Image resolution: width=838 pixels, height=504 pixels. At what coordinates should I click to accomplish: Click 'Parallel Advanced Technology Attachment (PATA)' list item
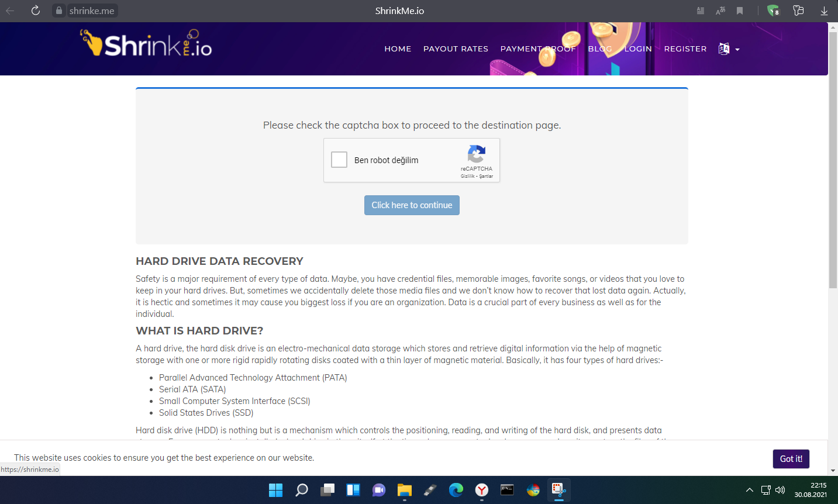click(253, 378)
